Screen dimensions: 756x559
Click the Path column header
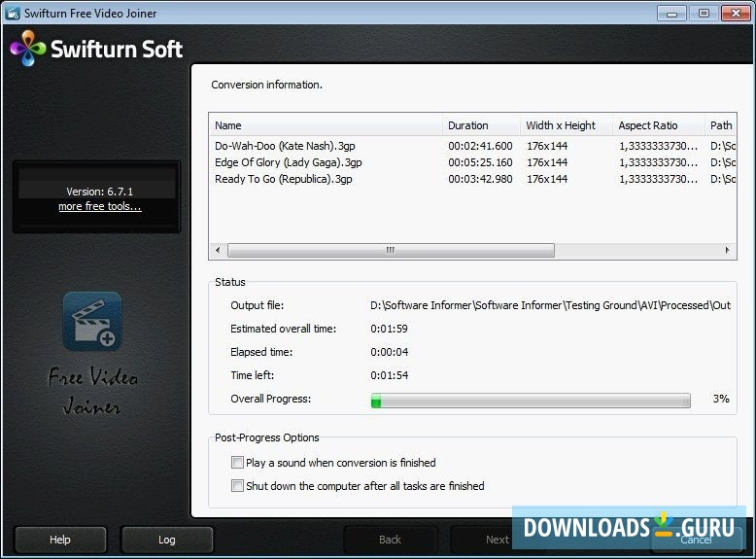(720, 125)
